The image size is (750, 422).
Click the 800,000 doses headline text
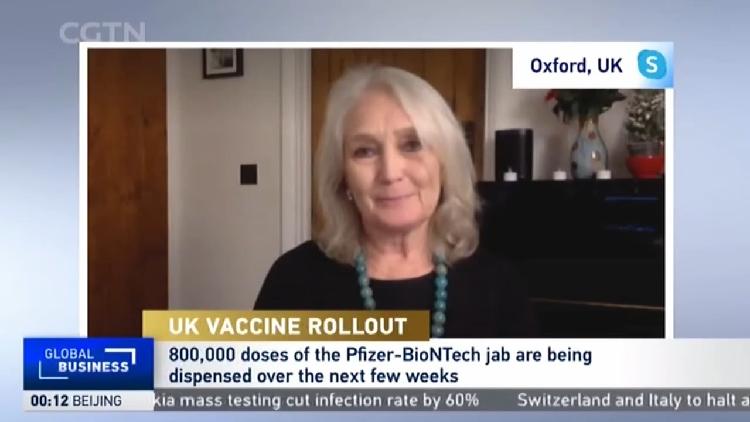pyautogui.click(x=380, y=355)
